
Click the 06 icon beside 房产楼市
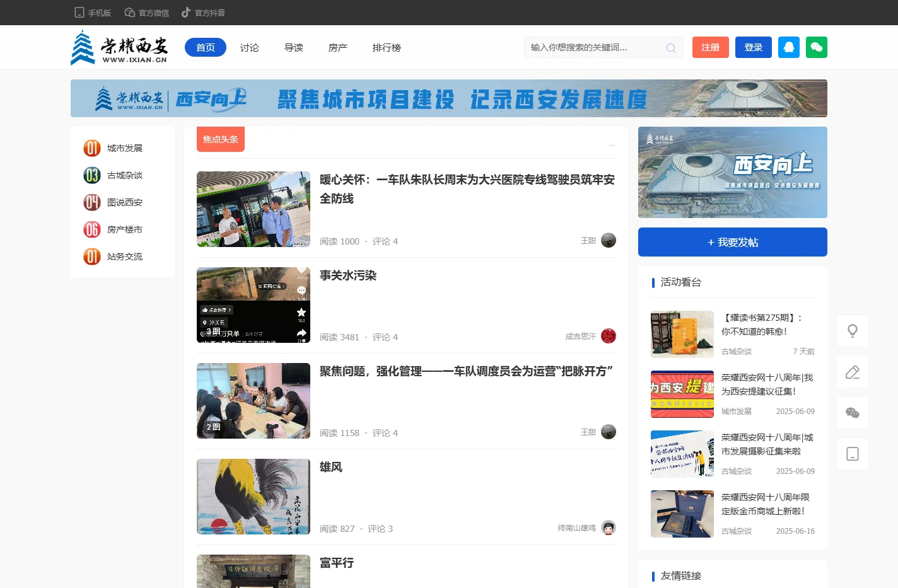[92, 229]
